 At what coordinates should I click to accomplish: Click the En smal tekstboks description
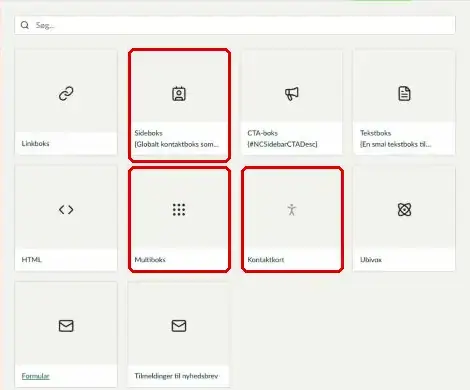[396, 144]
